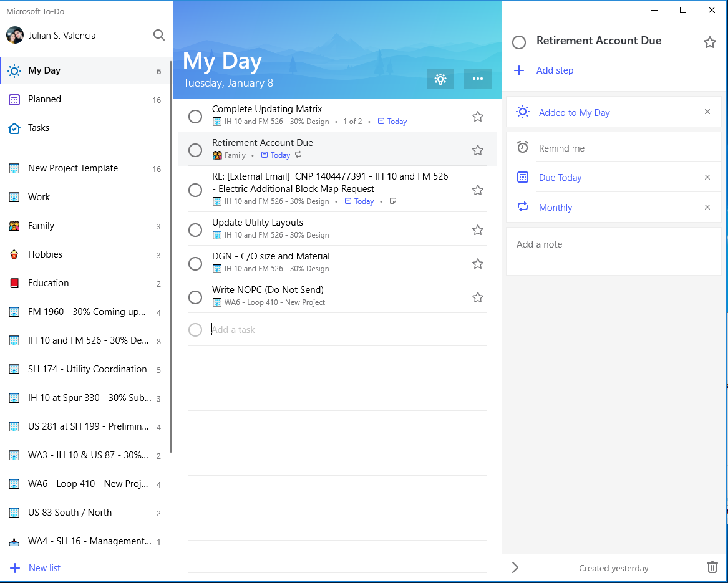Star the Write NOPC (Do Not Send) task
The width and height of the screenshot is (728, 583).
(478, 297)
